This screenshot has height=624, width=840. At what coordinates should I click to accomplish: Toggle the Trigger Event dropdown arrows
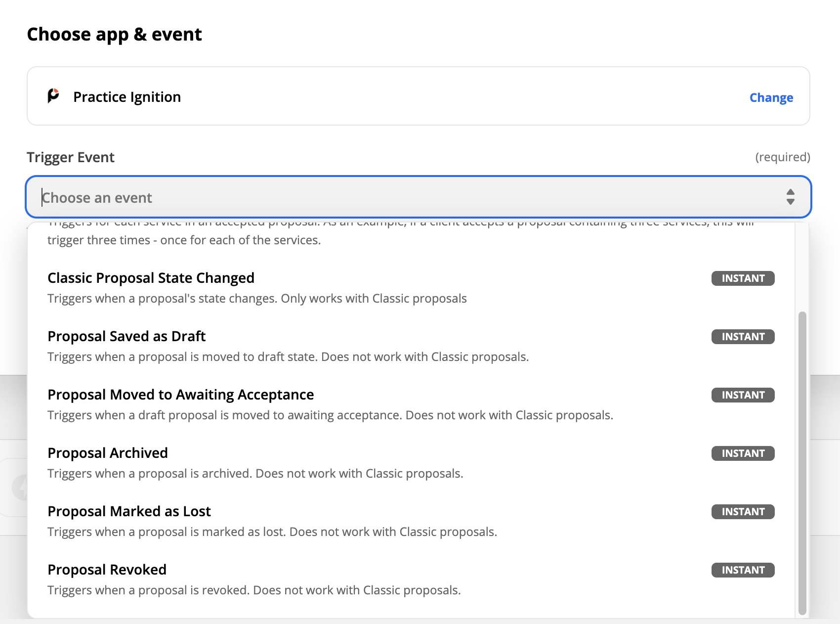click(x=790, y=197)
